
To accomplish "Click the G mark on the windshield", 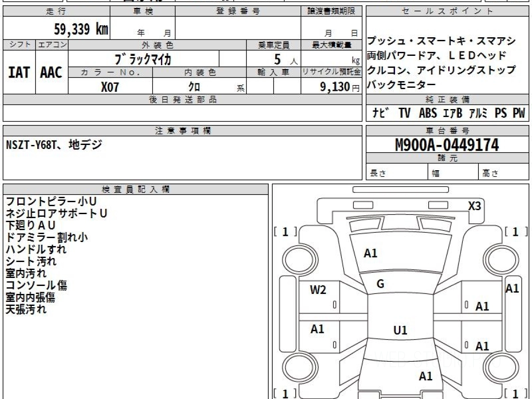I will coord(380,285).
